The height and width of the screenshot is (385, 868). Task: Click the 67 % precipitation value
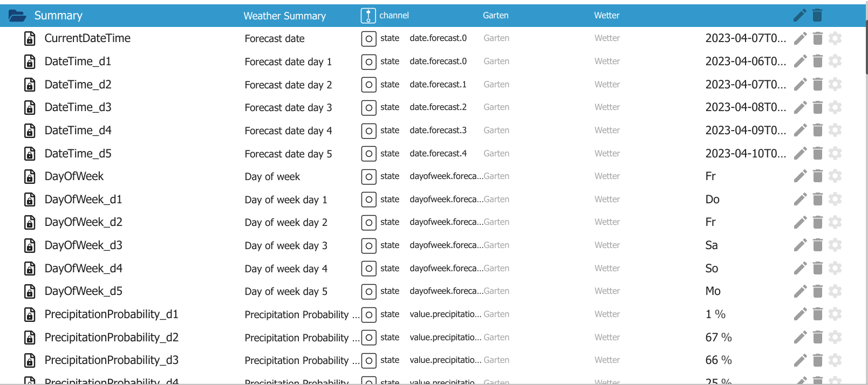click(x=719, y=338)
